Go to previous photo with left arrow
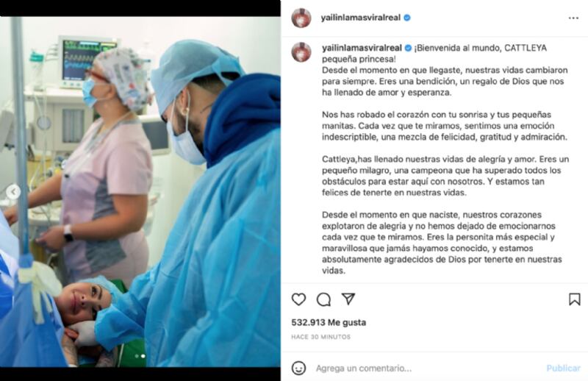Viewport: 588px width, 381px height. (13, 192)
